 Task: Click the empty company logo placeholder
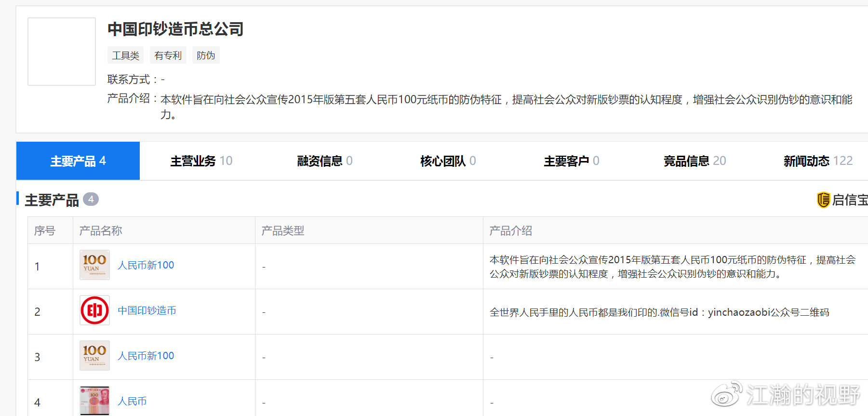pyautogui.click(x=62, y=52)
